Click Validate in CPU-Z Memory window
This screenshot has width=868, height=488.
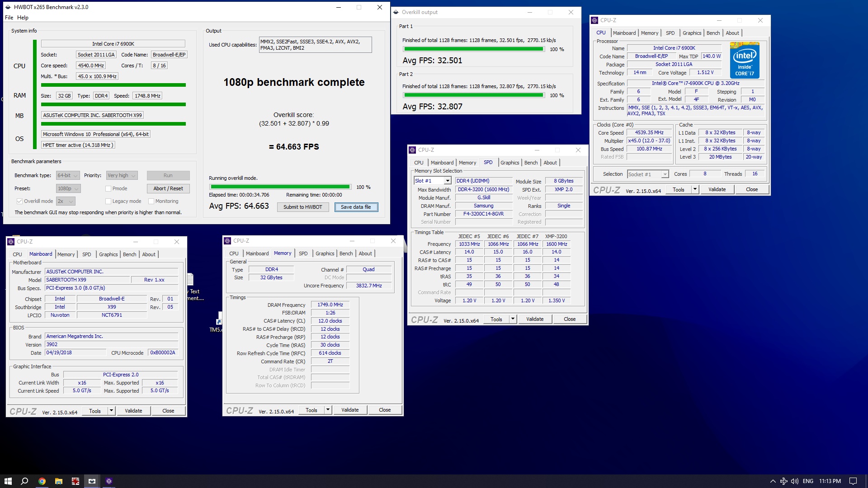point(350,410)
